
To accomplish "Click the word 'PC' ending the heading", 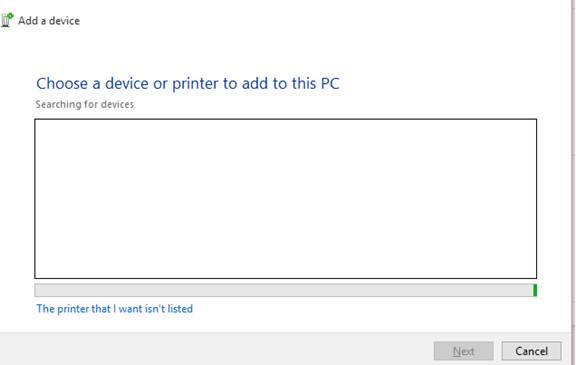I will pyautogui.click(x=330, y=84).
